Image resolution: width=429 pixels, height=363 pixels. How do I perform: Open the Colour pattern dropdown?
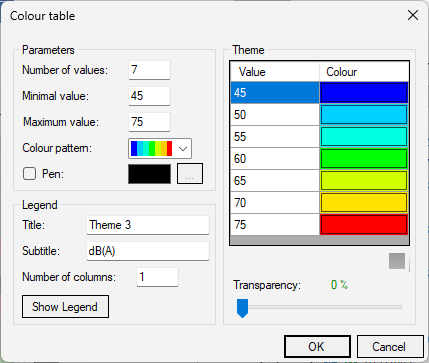pyautogui.click(x=160, y=149)
